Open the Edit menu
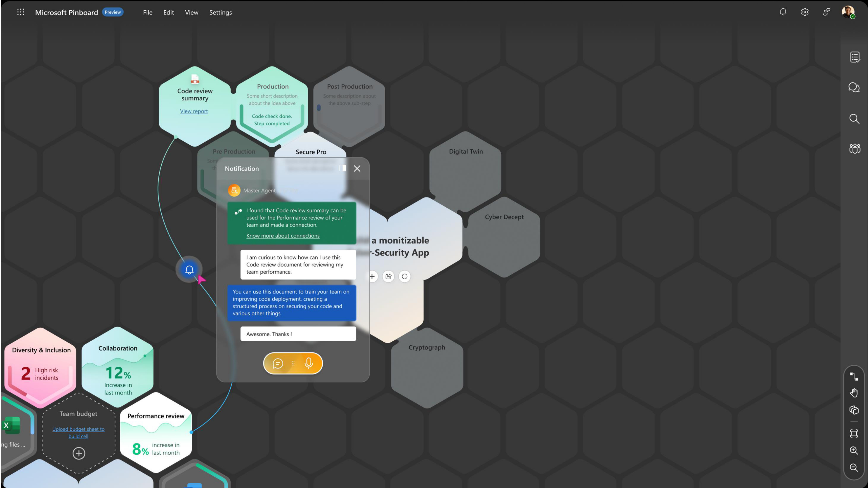The width and height of the screenshot is (868, 488). click(x=168, y=12)
